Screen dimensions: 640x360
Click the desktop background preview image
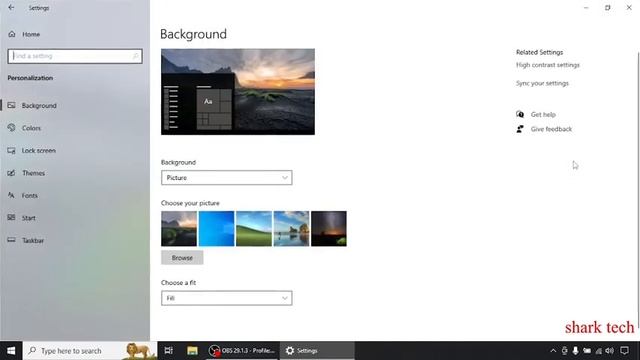coord(238,92)
